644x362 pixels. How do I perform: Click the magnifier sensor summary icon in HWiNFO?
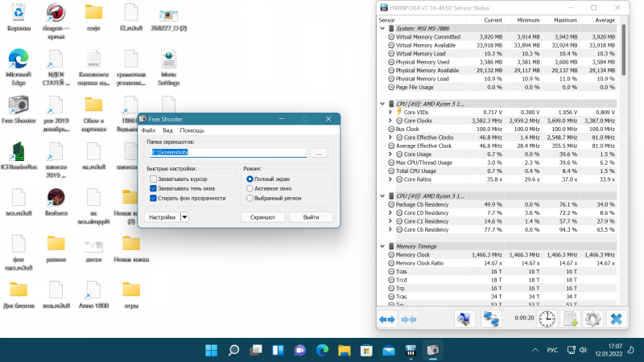click(465, 319)
